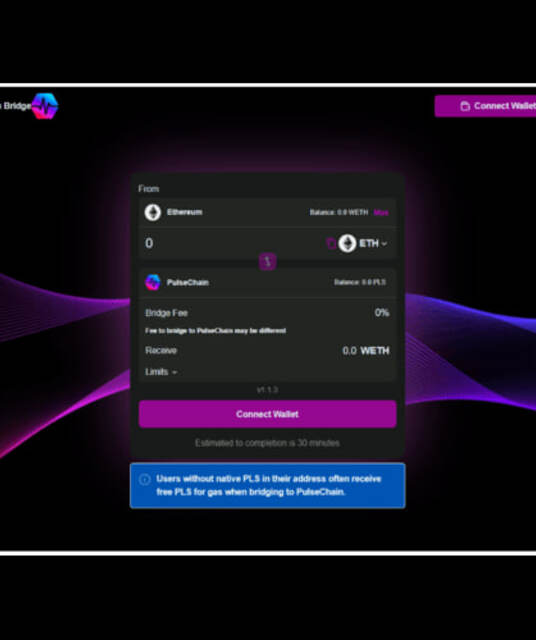Click the PulseChain Bridge heartbeat logo

point(45,106)
